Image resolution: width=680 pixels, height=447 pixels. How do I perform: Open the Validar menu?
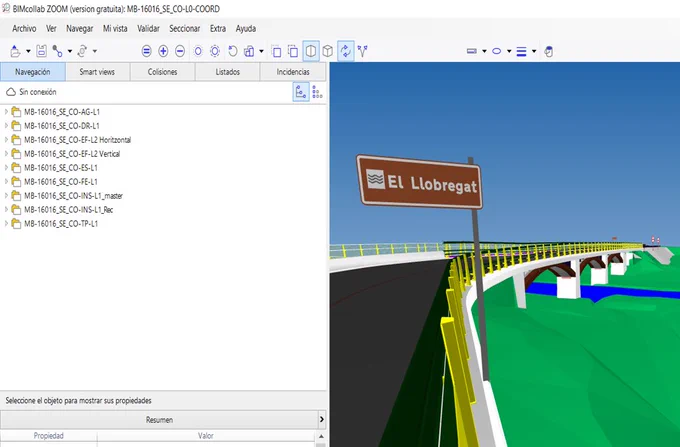tap(148, 29)
